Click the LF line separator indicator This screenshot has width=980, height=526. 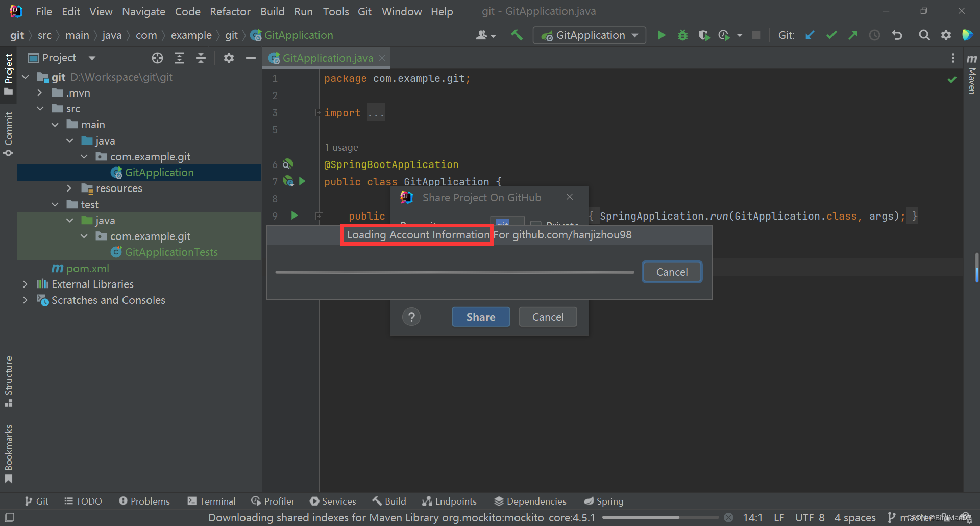coord(779,518)
